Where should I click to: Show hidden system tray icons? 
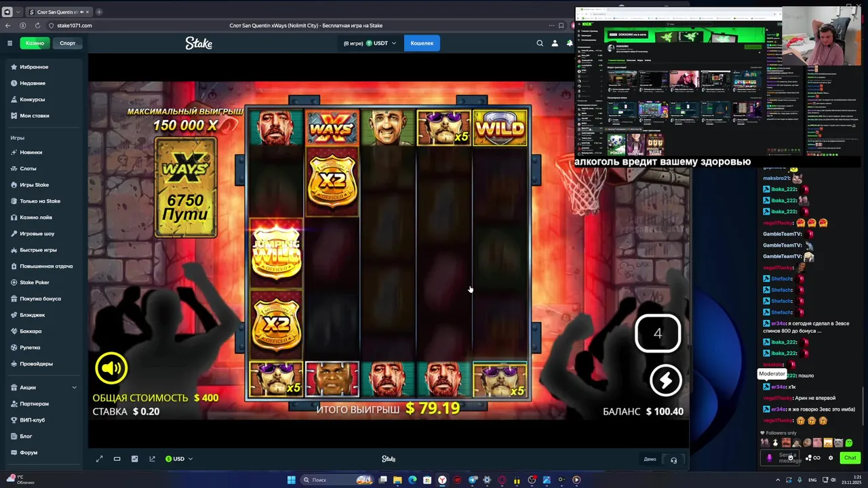point(778,480)
